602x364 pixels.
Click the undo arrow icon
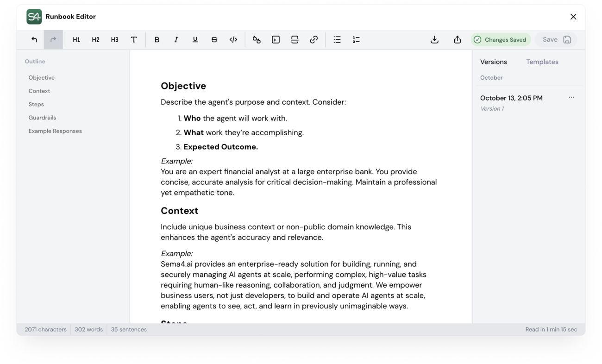point(34,40)
